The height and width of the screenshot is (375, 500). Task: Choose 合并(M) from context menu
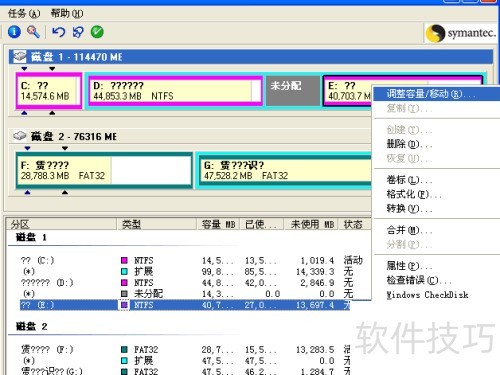436,230
